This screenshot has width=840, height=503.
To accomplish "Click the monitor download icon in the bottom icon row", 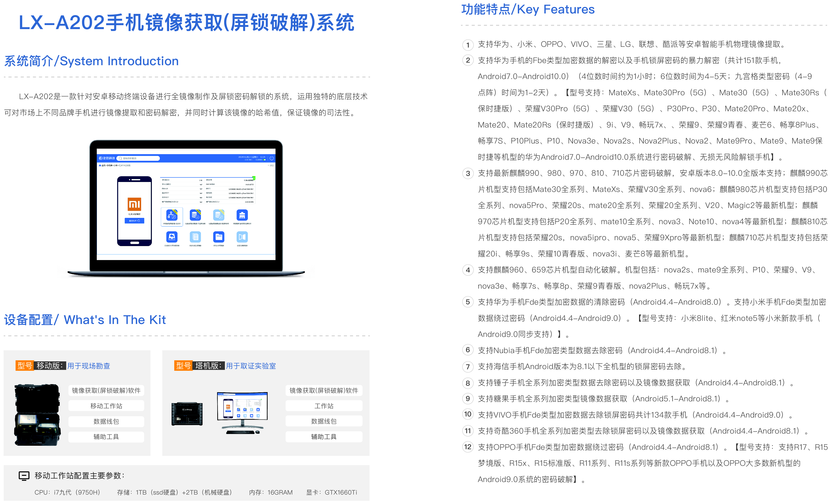I will click(x=172, y=237).
